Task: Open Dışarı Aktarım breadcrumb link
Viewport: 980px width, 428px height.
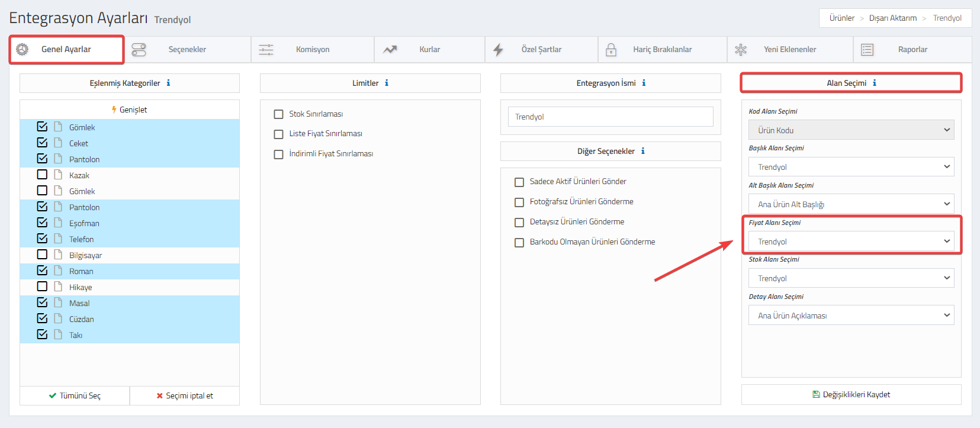Action: (x=892, y=18)
